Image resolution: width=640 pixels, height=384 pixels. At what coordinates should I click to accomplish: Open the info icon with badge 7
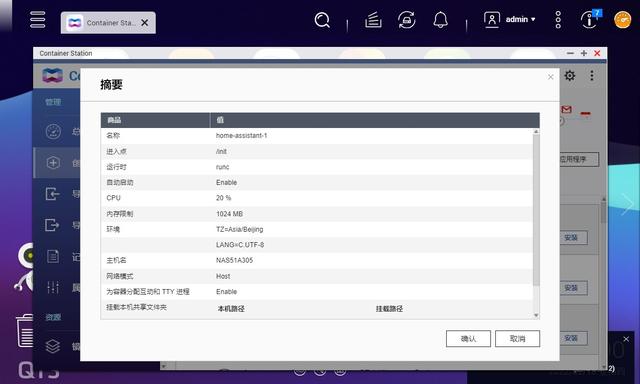click(590, 19)
